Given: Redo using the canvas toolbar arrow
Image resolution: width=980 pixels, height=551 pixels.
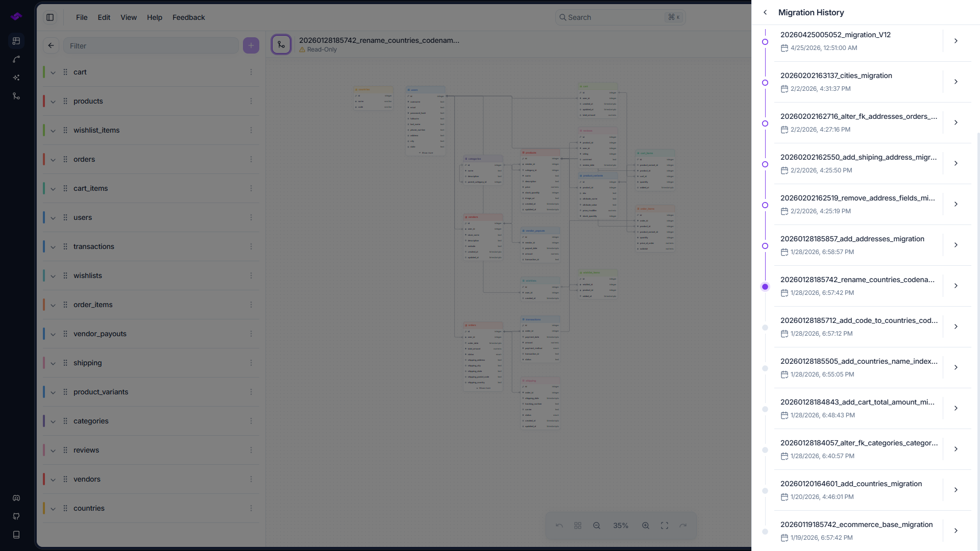Looking at the screenshot, I should click(x=683, y=525).
